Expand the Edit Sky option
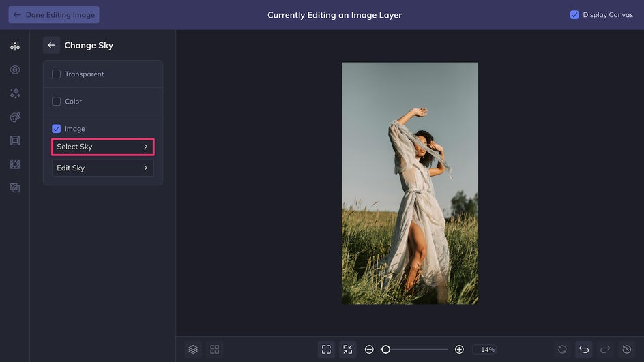 [x=103, y=168]
